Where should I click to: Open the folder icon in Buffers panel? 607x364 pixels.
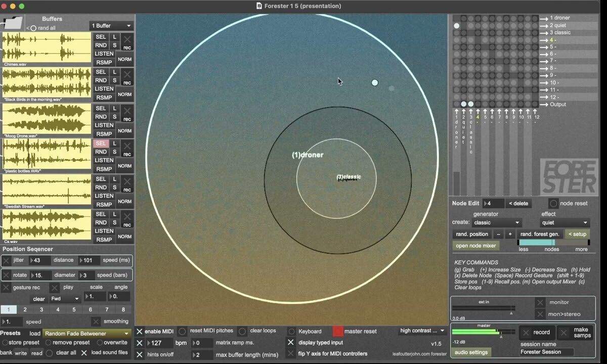tap(13, 23)
